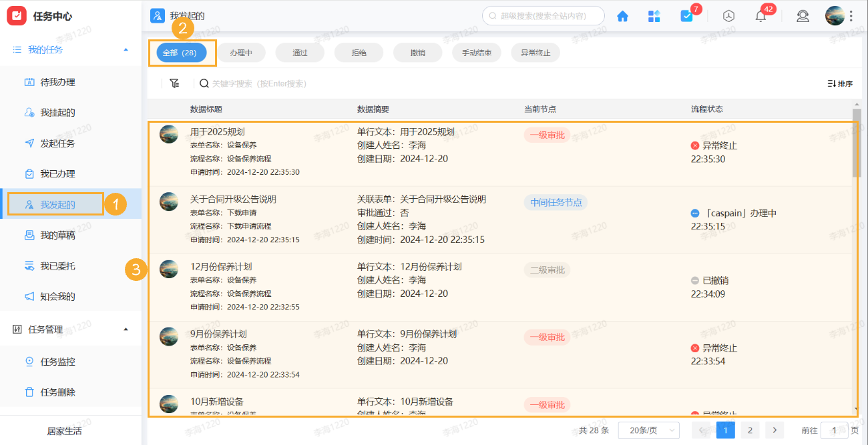Open the apps grid icon beside home
The height and width of the screenshot is (445, 868).
click(654, 16)
